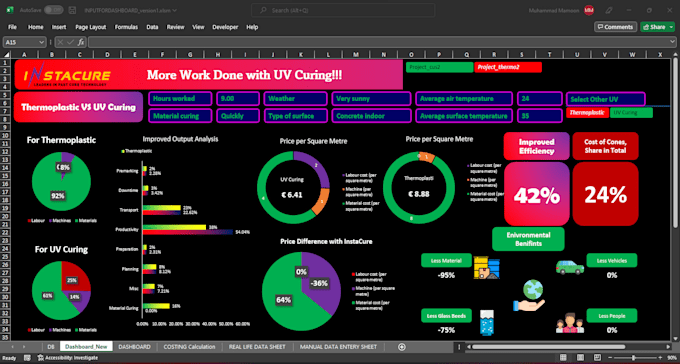Open the Share button dropdown arrow

[x=670, y=27]
